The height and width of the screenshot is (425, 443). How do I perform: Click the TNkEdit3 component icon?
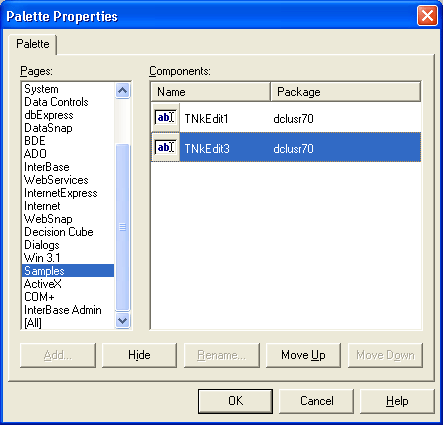(165, 147)
